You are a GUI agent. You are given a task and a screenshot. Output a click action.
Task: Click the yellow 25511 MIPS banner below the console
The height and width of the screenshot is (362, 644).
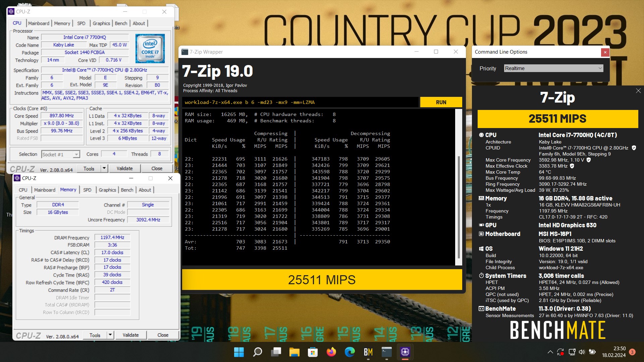[322, 280]
